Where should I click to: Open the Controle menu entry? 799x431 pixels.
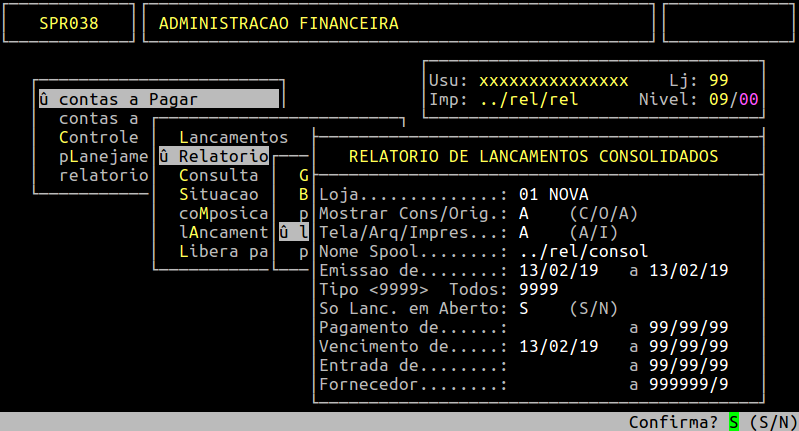tap(98, 137)
